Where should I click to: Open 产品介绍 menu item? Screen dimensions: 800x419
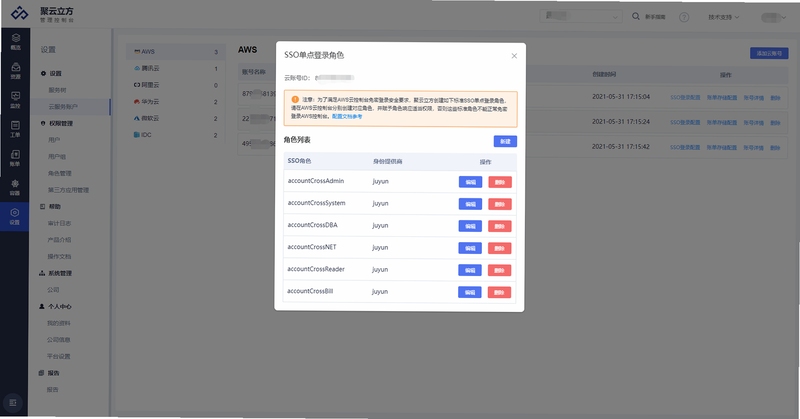coord(59,240)
